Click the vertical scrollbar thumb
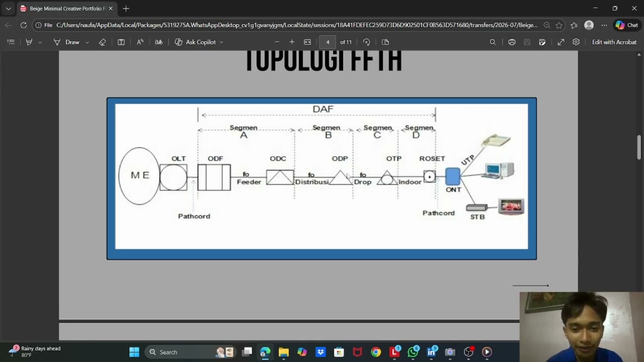Screen dimensions: 644x362 click(x=639, y=147)
